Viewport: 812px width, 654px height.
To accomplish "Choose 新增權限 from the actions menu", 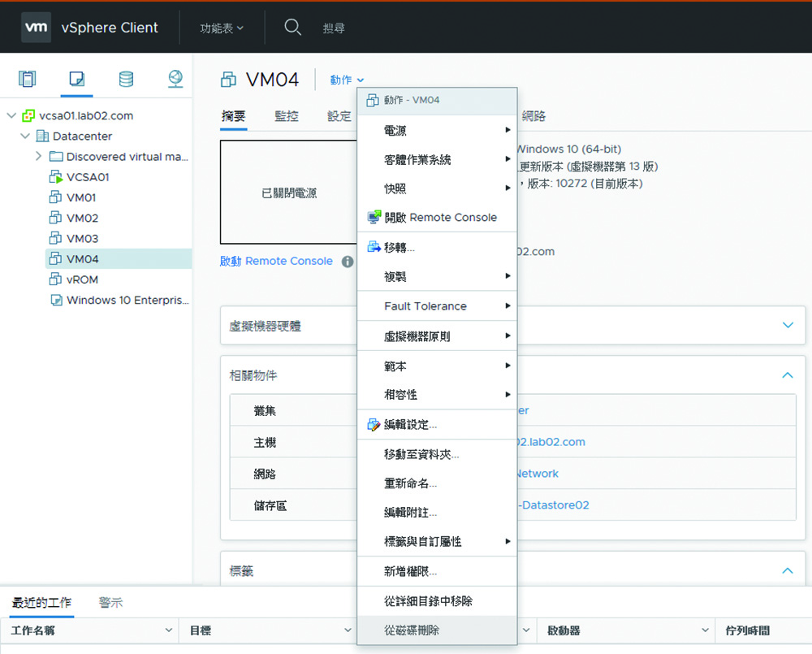I will (437, 571).
